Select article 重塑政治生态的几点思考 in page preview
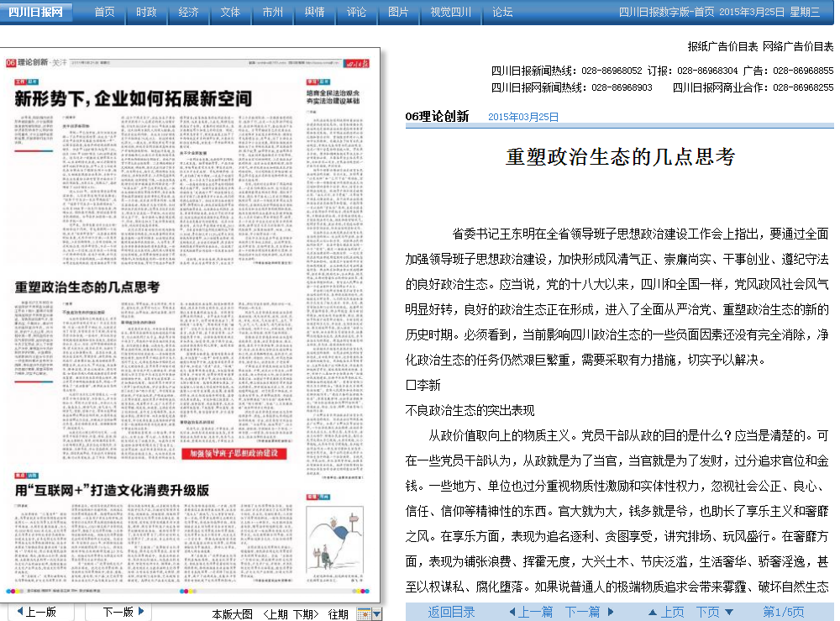The height and width of the screenshot is (621, 840). (87, 287)
